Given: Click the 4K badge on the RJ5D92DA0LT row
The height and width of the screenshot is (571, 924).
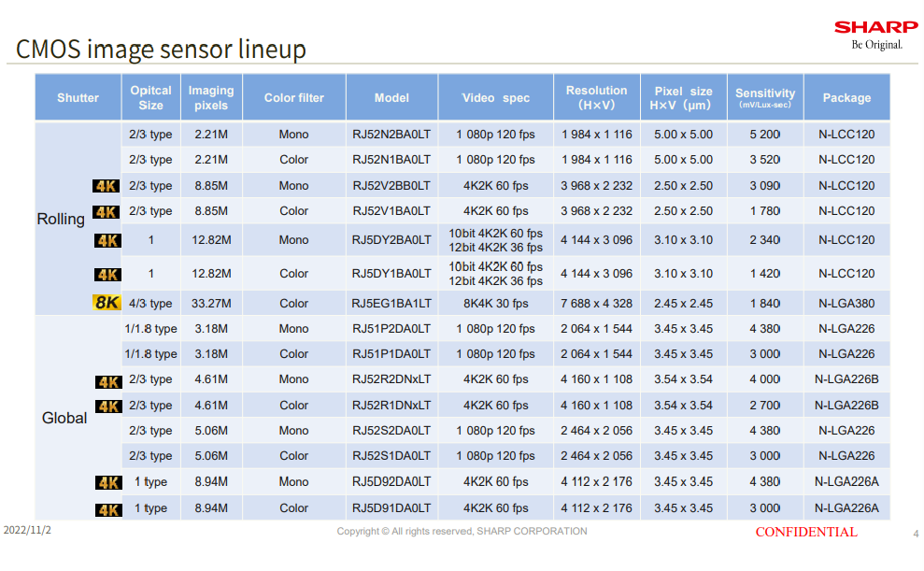Looking at the screenshot, I should (x=109, y=482).
